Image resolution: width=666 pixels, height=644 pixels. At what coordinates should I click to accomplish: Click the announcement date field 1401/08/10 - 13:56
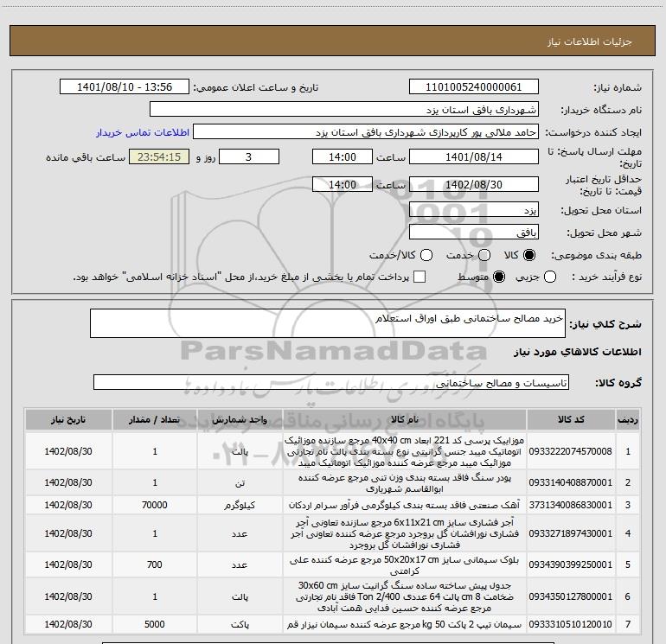(125, 87)
